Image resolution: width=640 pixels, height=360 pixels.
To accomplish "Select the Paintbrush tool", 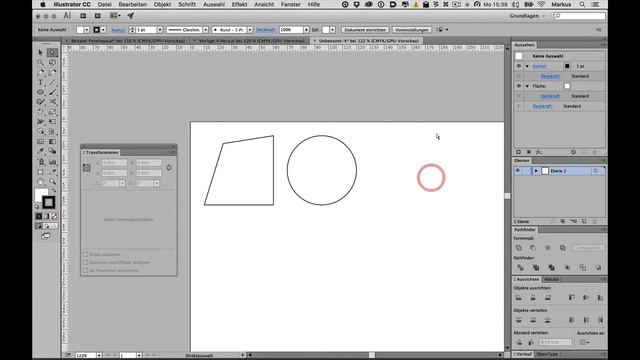I will click(52, 92).
